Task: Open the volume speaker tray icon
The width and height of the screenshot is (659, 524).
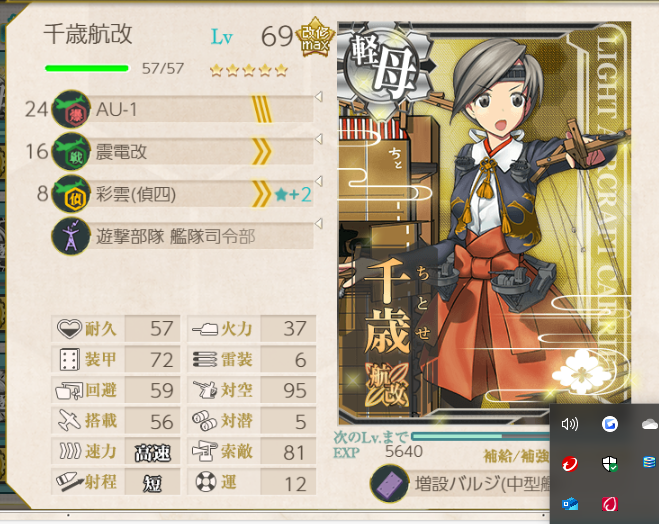Action: [569, 424]
